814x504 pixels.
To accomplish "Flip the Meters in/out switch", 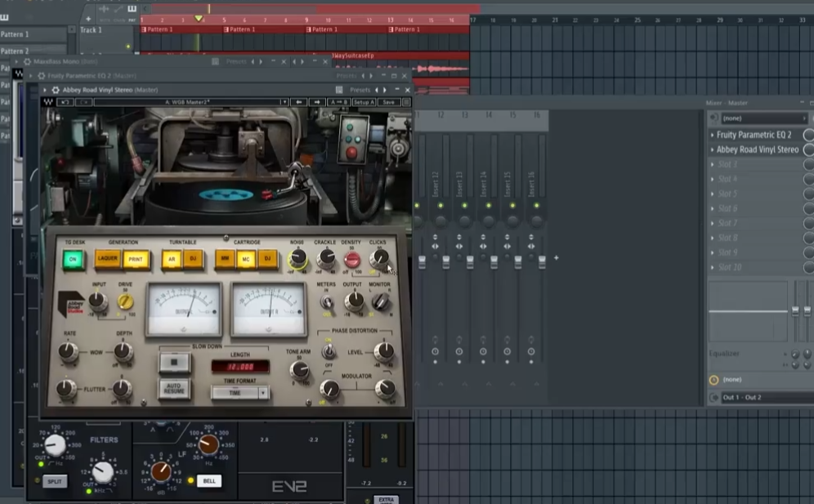I will pos(327,301).
